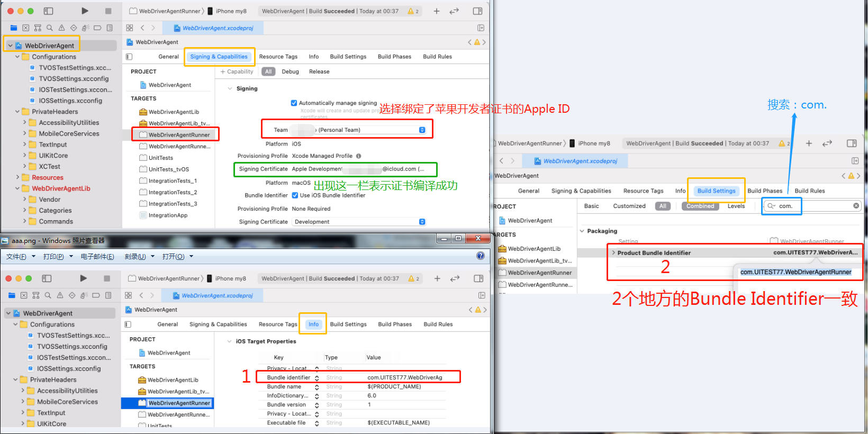This screenshot has height=434, width=868.
Task: Collapse the Signing section
Action: [x=230, y=88]
